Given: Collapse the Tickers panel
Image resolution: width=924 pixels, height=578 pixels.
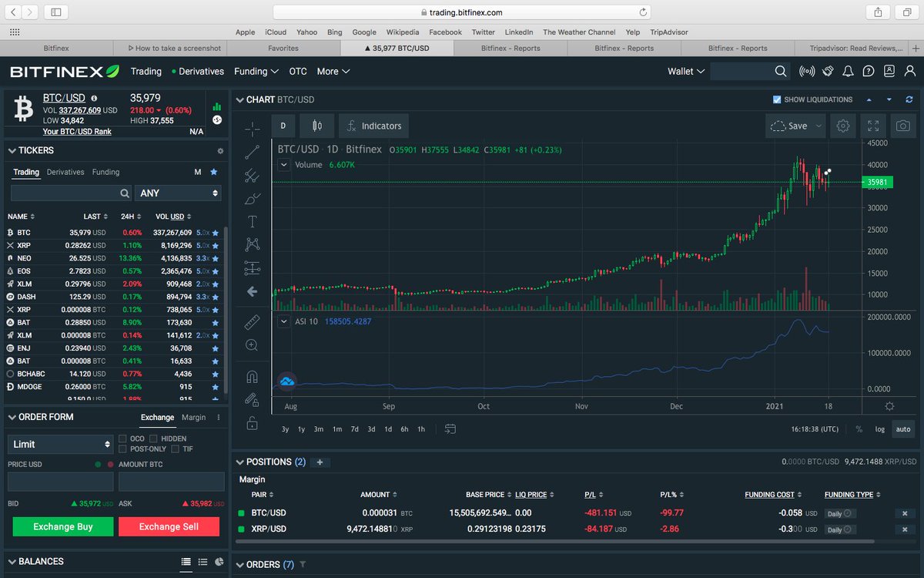Looking at the screenshot, I should 12,151.
